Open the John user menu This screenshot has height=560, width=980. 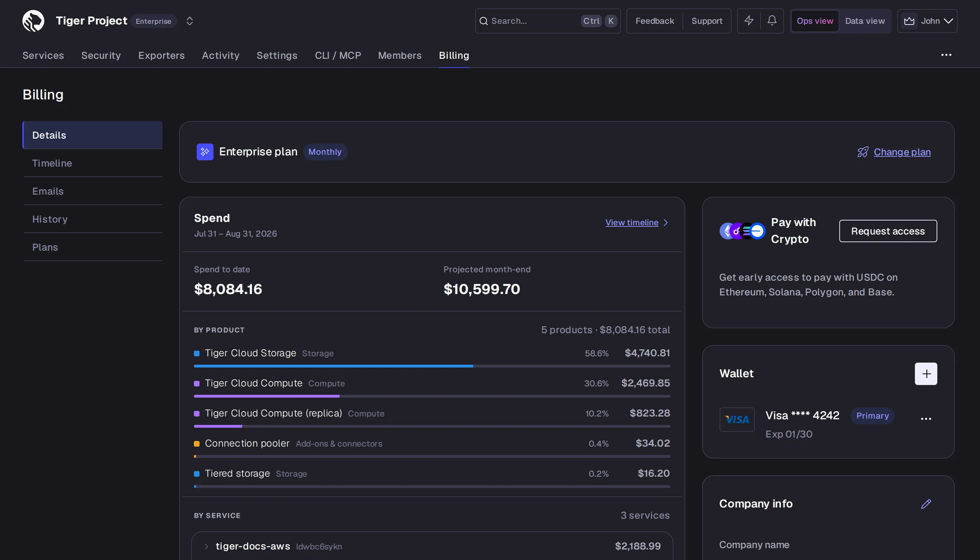click(927, 21)
